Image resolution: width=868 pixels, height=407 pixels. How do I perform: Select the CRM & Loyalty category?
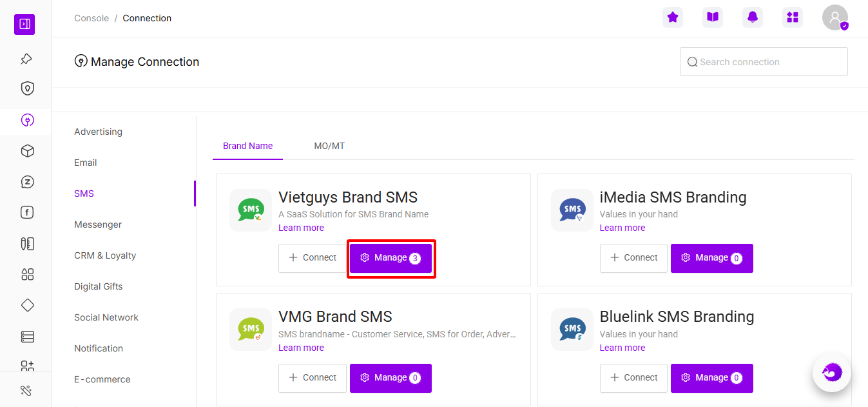pos(105,255)
